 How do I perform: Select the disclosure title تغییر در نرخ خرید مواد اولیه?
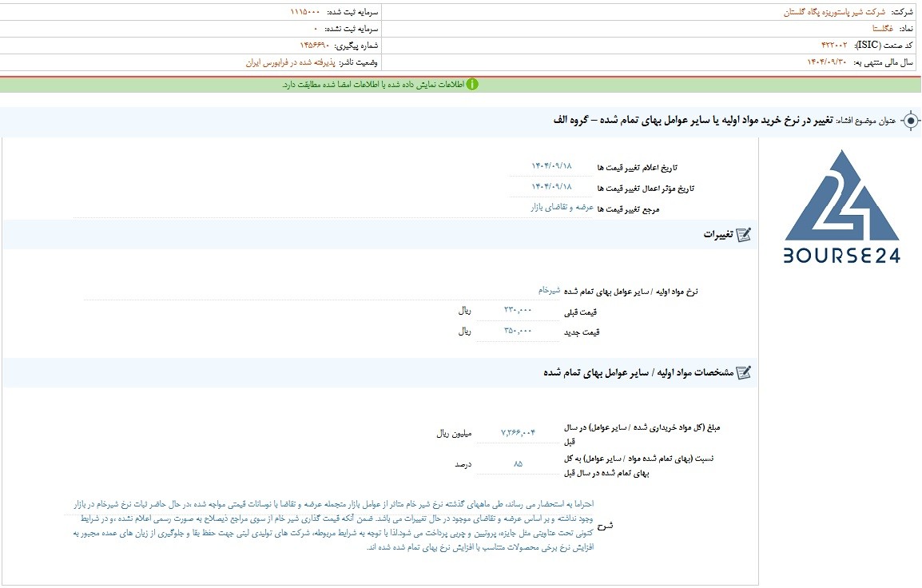693,120
